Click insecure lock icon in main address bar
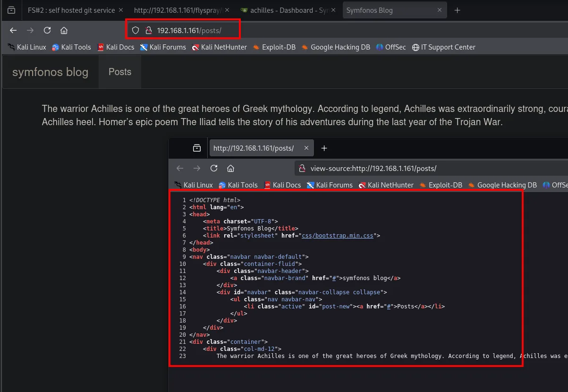 148,31
